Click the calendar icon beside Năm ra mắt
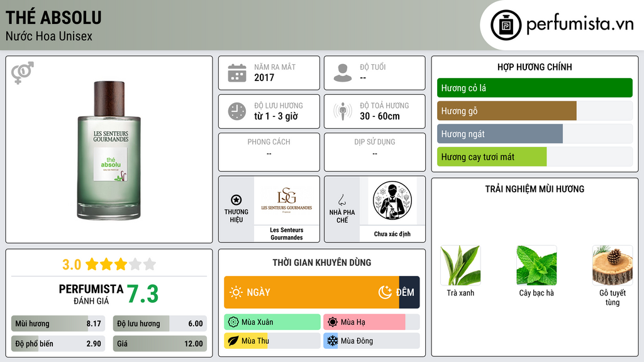The width and height of the screenshot is (644, 362). point(237,73)
